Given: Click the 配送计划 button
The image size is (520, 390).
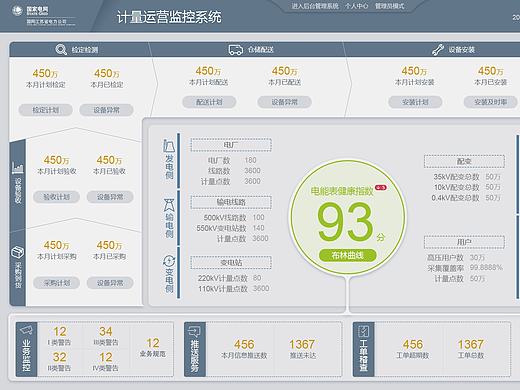Looking at the screenshot, I should 209,102.
